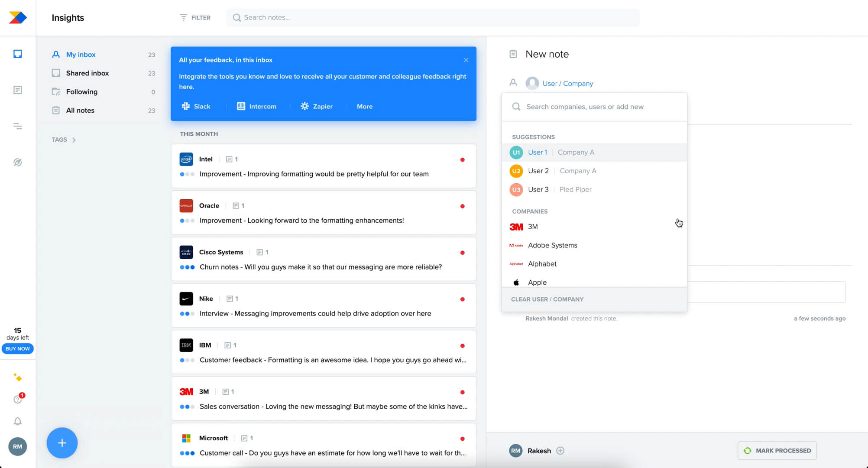The height and width of the screenshot is (468, 868).
Task: Toggle the red unread marker on the Microsoft note
Action: (x=462, y=439)
